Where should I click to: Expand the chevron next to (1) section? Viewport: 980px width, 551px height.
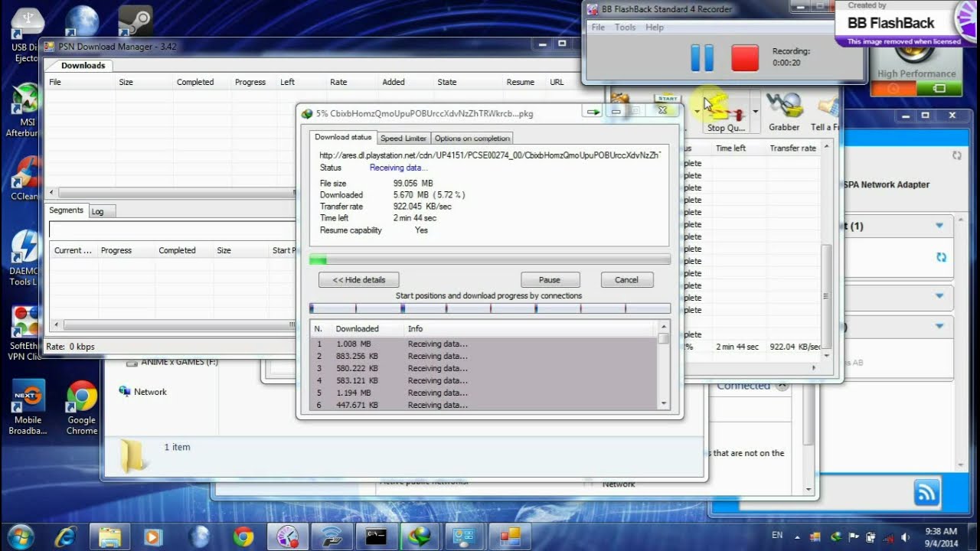pos(939,226)
